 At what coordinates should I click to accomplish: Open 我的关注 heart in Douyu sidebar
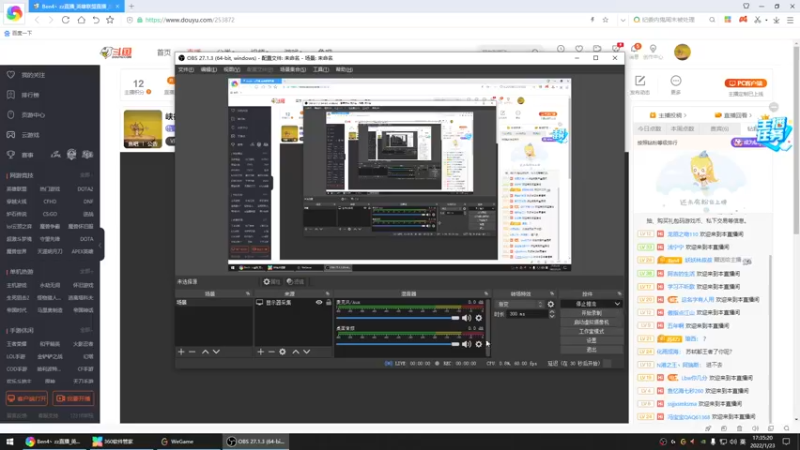(x=11, y=75)
